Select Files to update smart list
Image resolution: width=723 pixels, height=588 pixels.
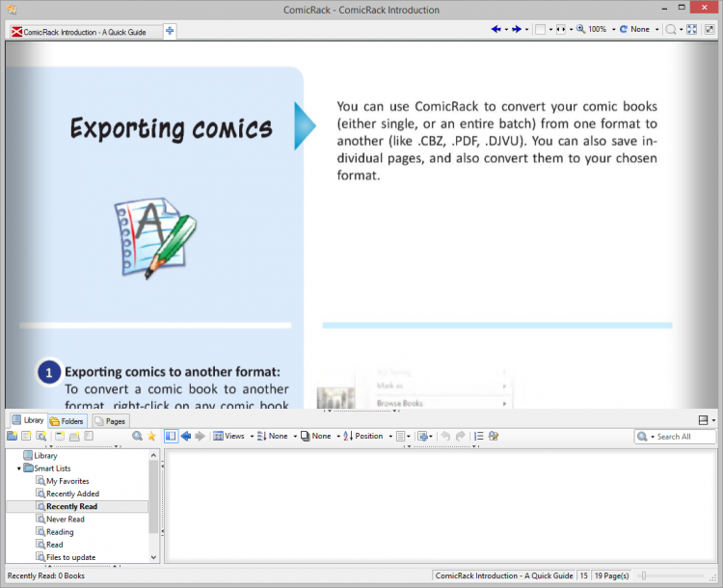[66, 557]
